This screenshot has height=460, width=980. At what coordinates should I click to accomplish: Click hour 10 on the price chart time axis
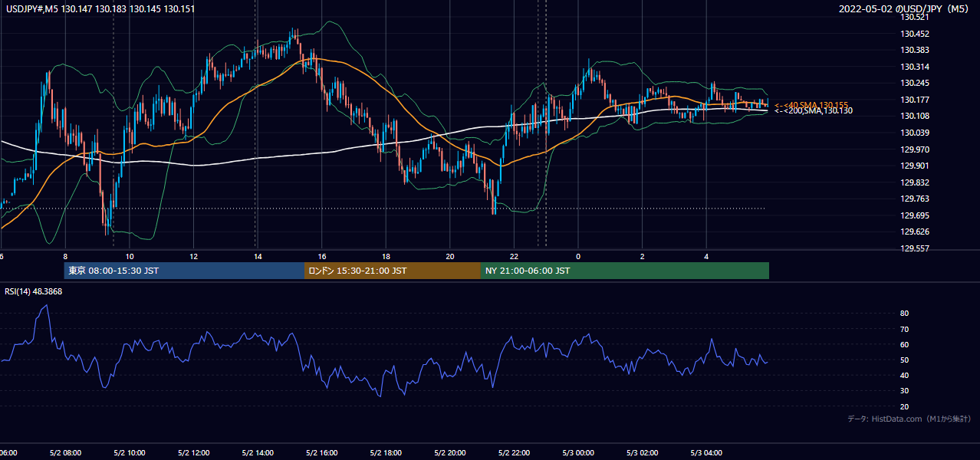click(x=130, y=256)
